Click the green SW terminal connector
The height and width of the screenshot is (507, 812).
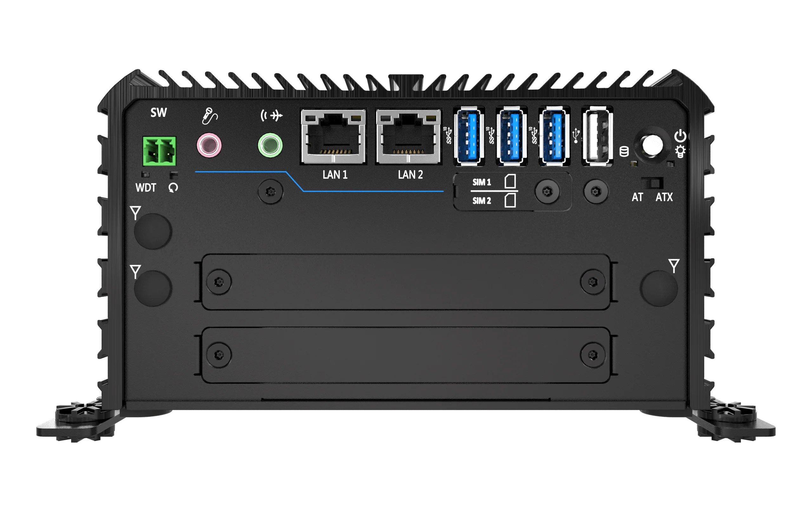pyautogui.click(x=159, y=151)
